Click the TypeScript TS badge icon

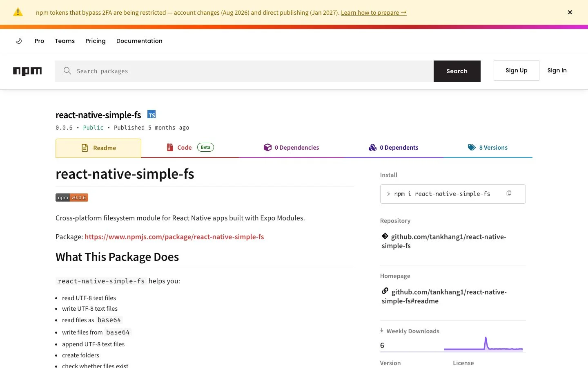point(151,114)
